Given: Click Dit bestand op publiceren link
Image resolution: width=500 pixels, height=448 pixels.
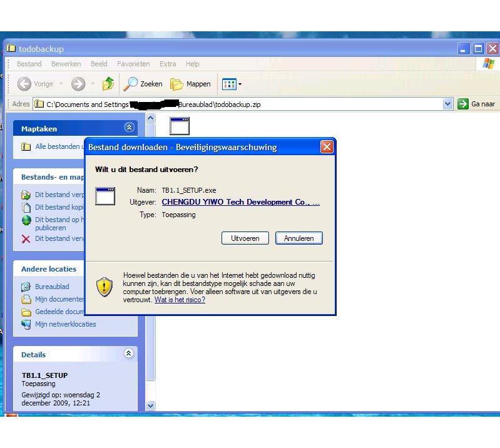Looking at the screenshot, I should click(x=59, y=223).
